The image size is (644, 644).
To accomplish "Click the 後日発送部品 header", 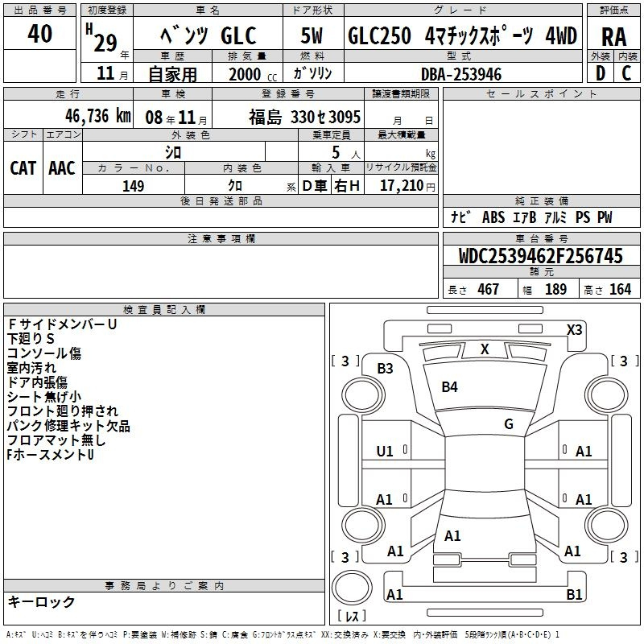I will [221, 200].
